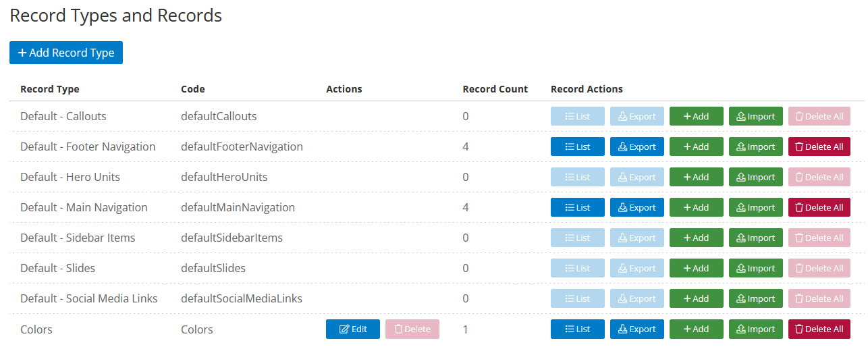The image size is (868, 347).
Task: Delete All Colors records
Action: pyautogui.click(x=819, y=329)
